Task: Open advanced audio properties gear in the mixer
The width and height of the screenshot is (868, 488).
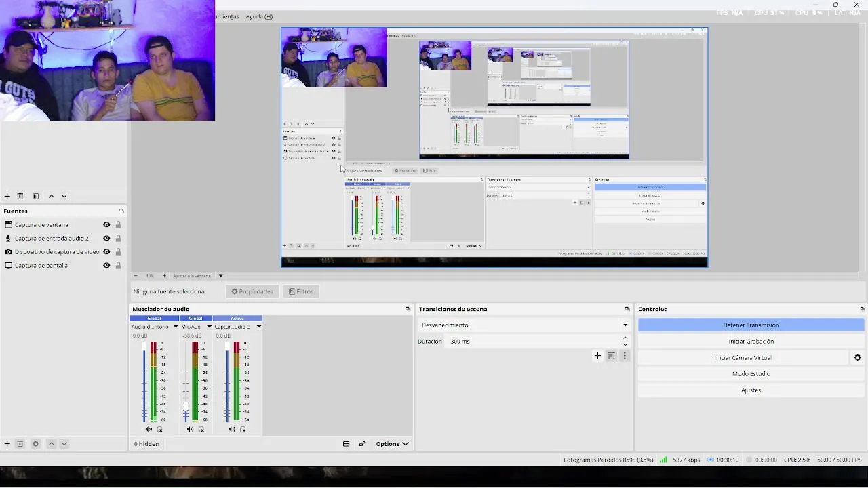Action: point(362,444)
